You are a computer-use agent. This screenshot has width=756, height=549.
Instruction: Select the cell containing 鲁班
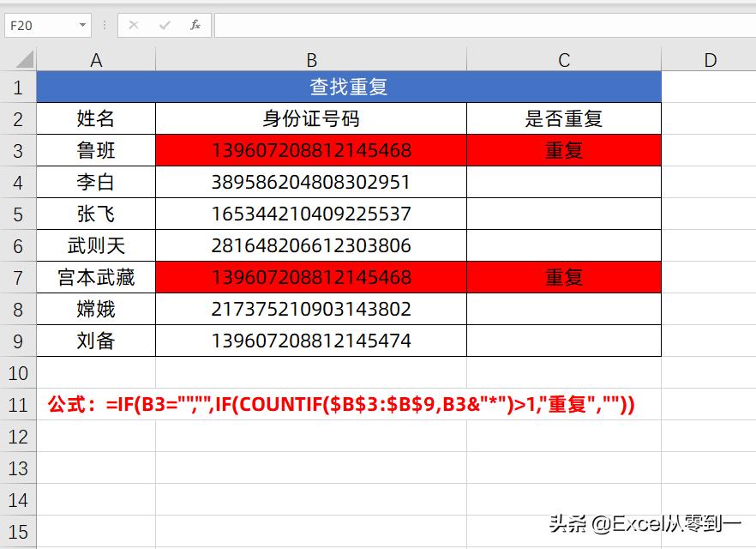tap(96, 150)
